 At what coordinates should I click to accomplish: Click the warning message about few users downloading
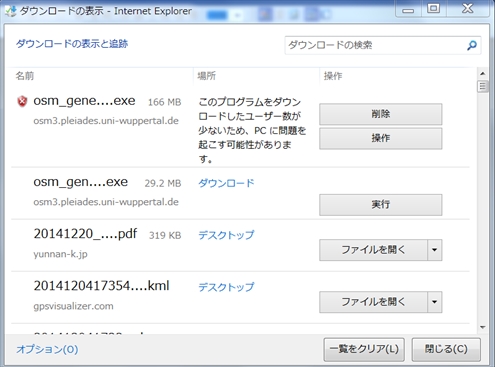click(x=252, y=130)
